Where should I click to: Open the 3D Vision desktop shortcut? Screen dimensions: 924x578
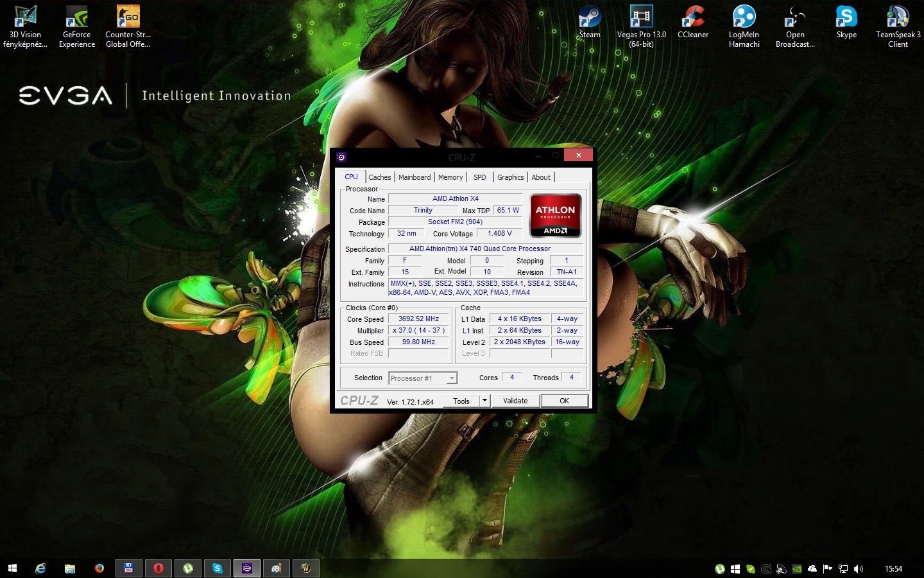(25, 26)
